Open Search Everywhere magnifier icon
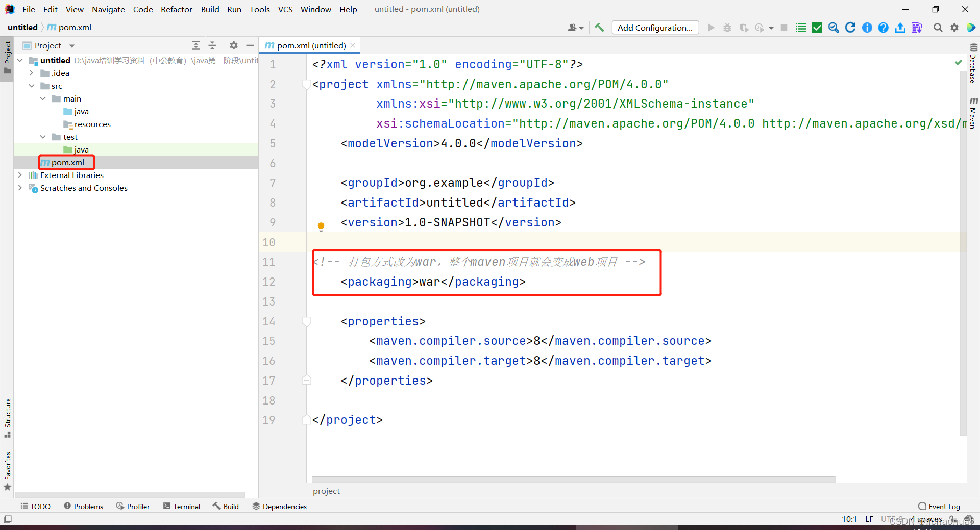The width and height of the screenshot is (980, 530). pyautogui.click(x=938, y=28)
